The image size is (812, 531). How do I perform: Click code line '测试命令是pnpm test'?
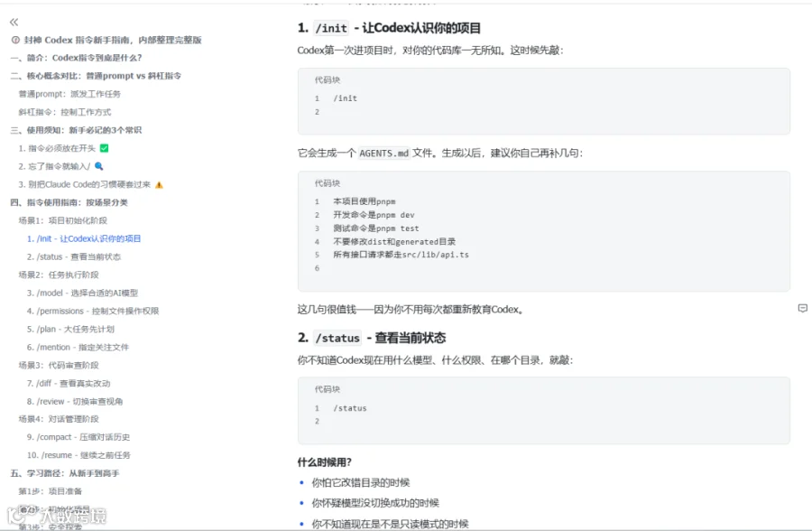pyautogui.click(x=376, y=228)
